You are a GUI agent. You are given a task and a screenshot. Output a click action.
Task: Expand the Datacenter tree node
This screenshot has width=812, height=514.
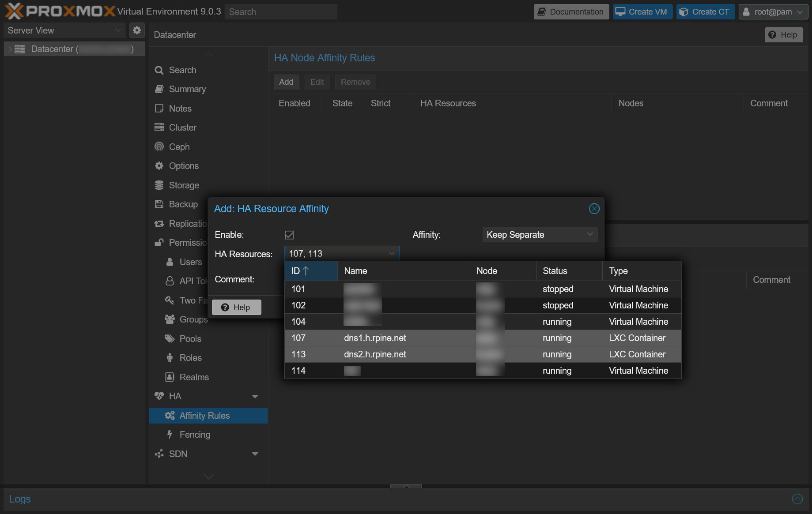click(10, 49)
